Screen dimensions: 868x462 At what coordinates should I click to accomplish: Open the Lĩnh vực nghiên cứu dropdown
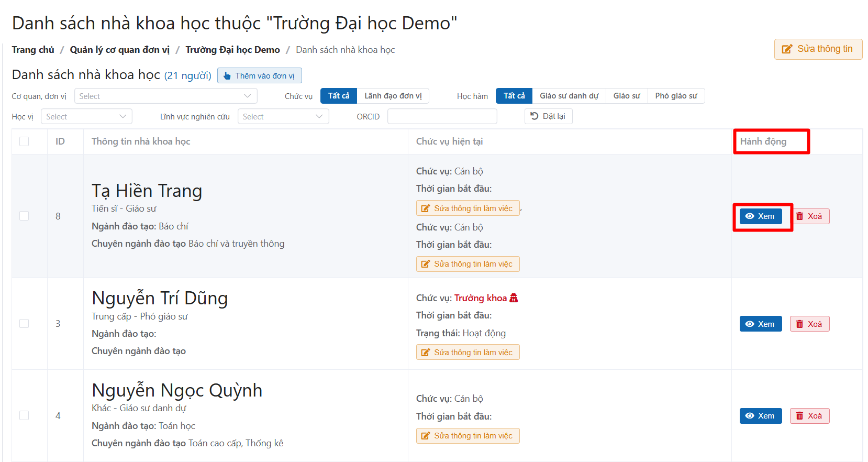[283, 117]
